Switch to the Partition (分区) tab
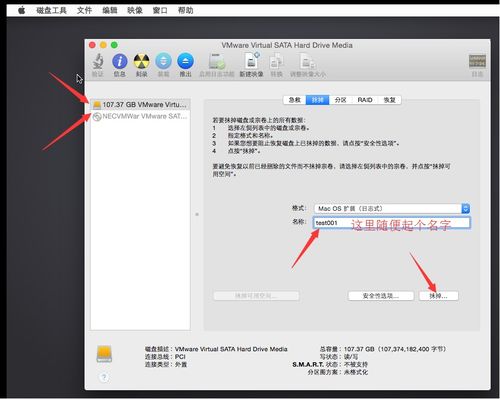 (340, 100)
